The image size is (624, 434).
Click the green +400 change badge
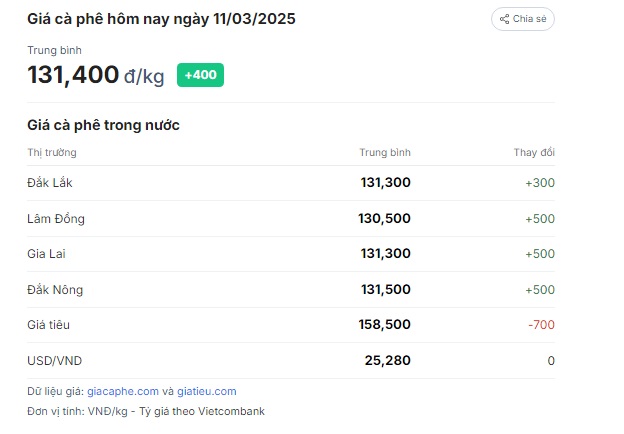(x=200, y=75)
